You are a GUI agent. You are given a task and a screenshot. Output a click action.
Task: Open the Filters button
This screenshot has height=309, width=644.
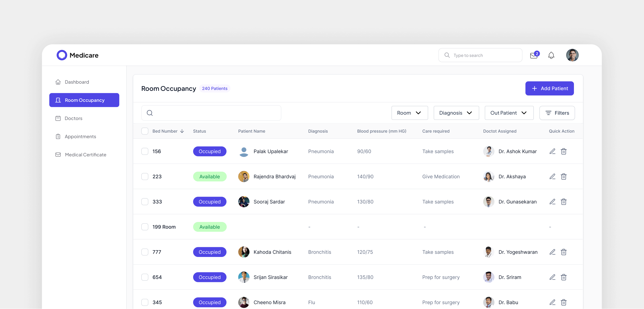click(x=557, y=113)
